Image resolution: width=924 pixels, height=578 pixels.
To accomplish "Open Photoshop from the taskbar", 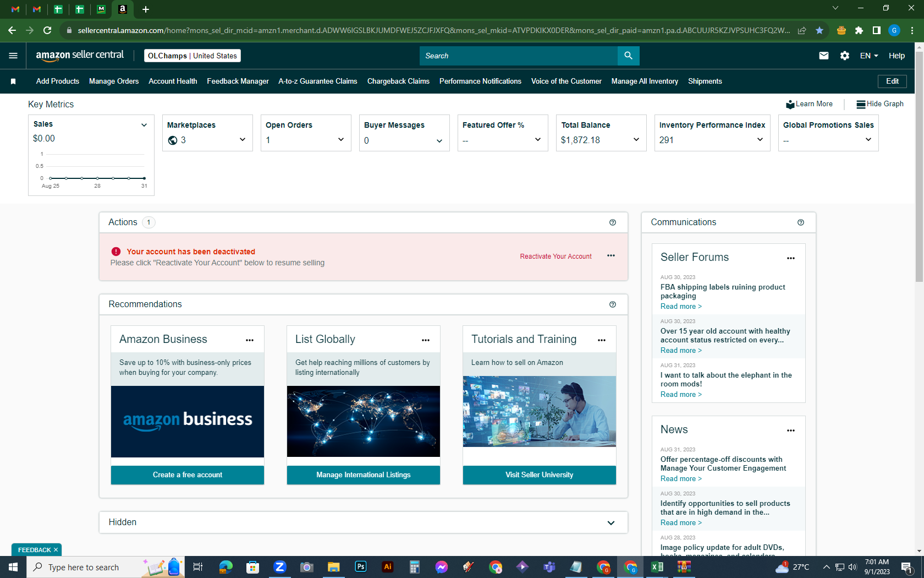I will tap(361, 567).
